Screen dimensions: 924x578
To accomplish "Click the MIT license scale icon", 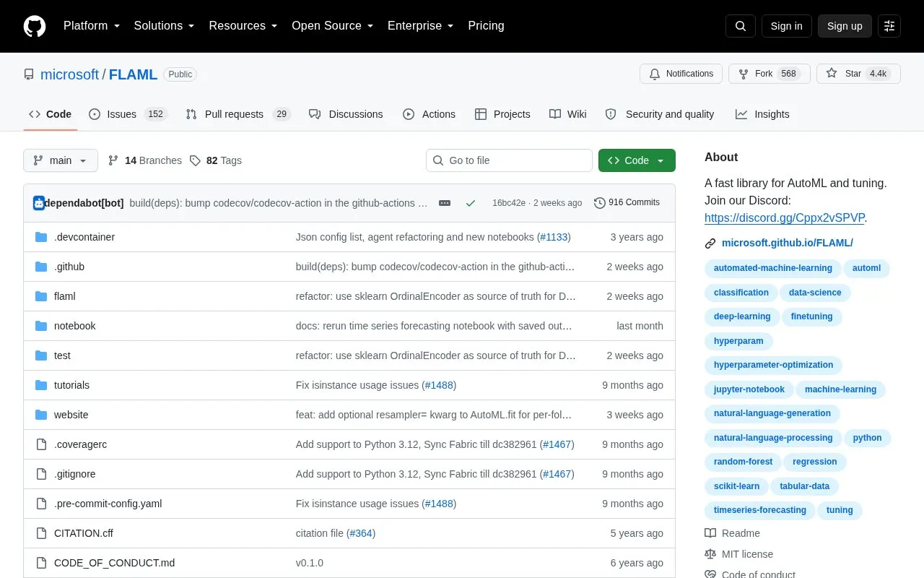I will click(x=710, y=554).
